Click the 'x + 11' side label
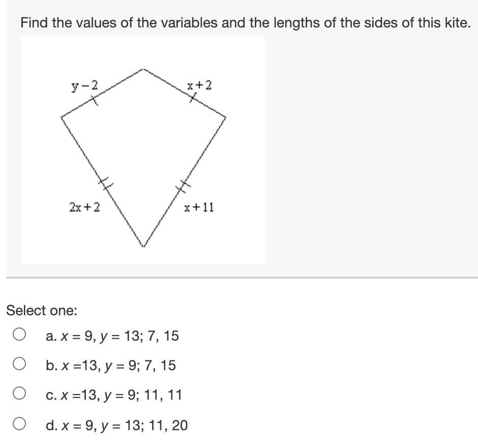This screenshot has height=448, width=478. [199, 207]
